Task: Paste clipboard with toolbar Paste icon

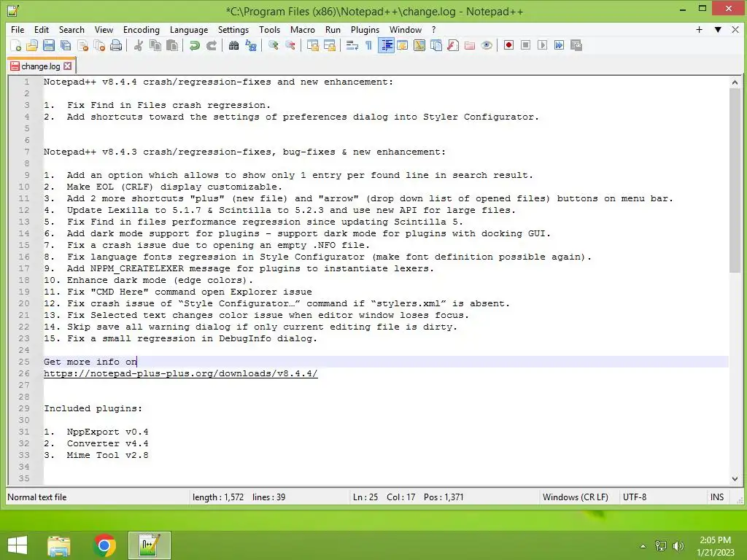Action: point(172,45)
